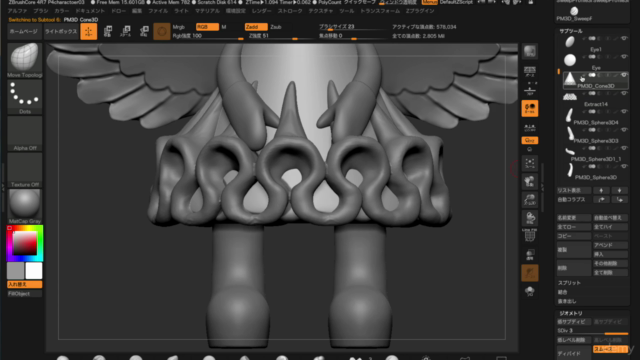The width and height of the screenshot is (640, 360).
Task: Open the Dots stroke picker
Action: (24, 97)
